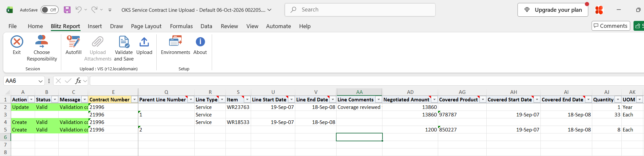Select UOM cell showing Year
This screenshot has width=644, height=156.
[x=632, y=107]
